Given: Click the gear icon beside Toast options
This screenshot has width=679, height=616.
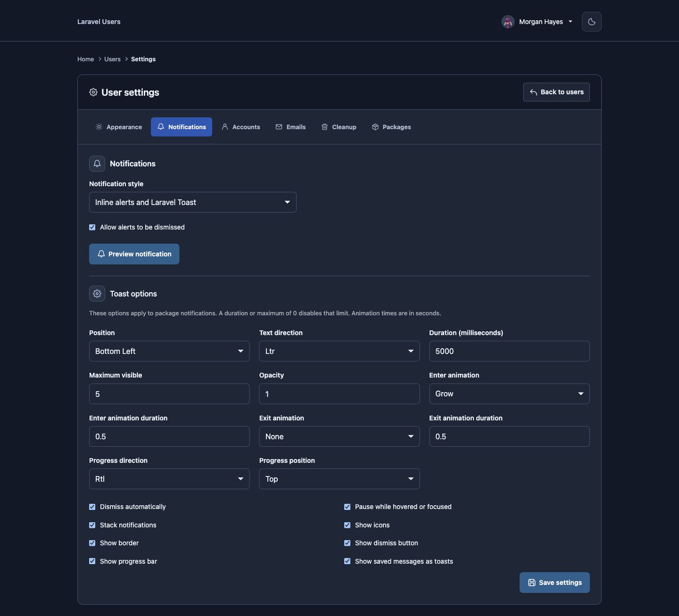Looking at the screenshot, I should (97, 294).
